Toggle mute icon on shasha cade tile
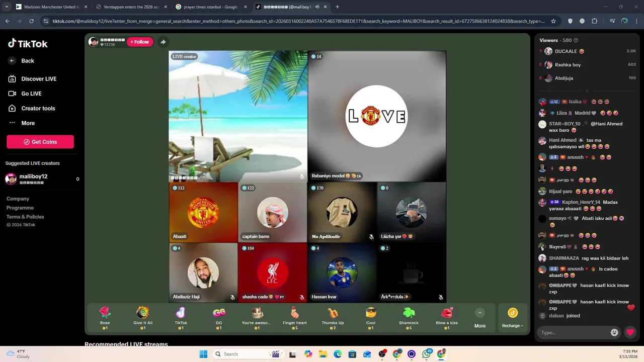 302,297
